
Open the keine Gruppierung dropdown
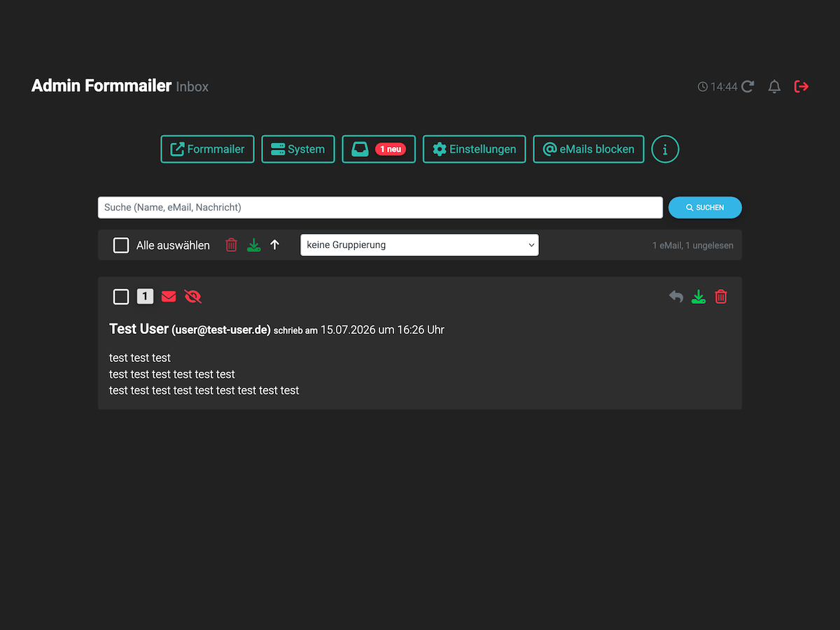[x=419, y=245]
